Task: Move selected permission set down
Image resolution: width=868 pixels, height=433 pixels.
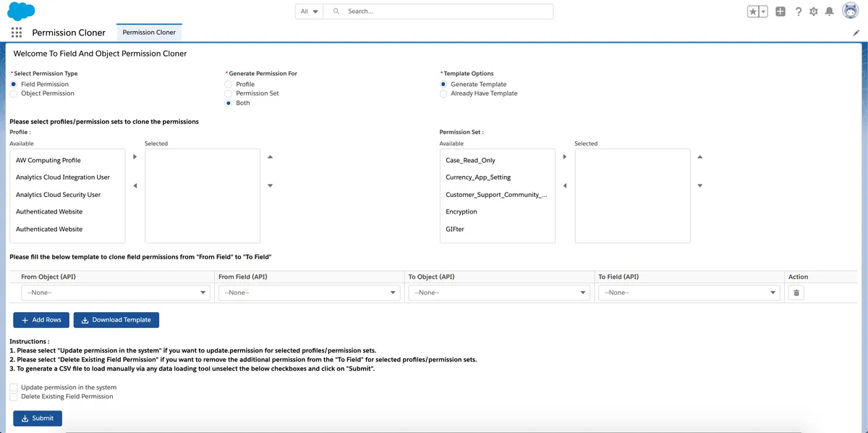Action: (x=699, y=186)
